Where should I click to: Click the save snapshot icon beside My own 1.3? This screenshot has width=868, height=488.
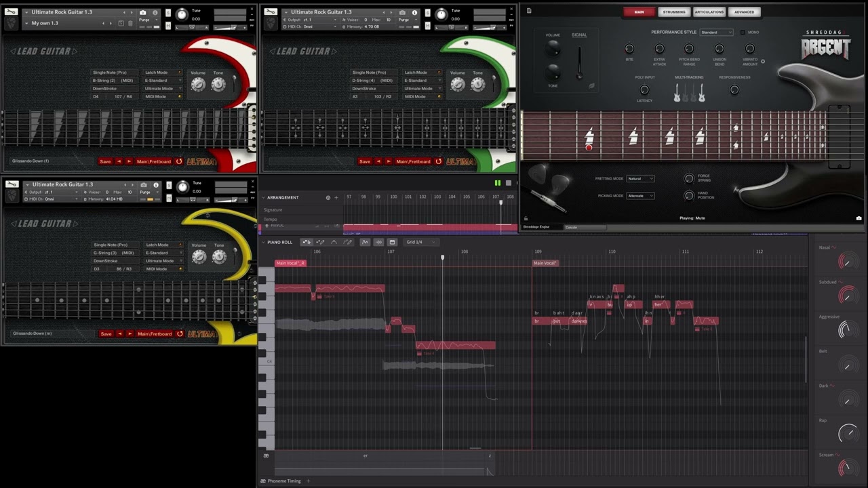pos(121,23)
